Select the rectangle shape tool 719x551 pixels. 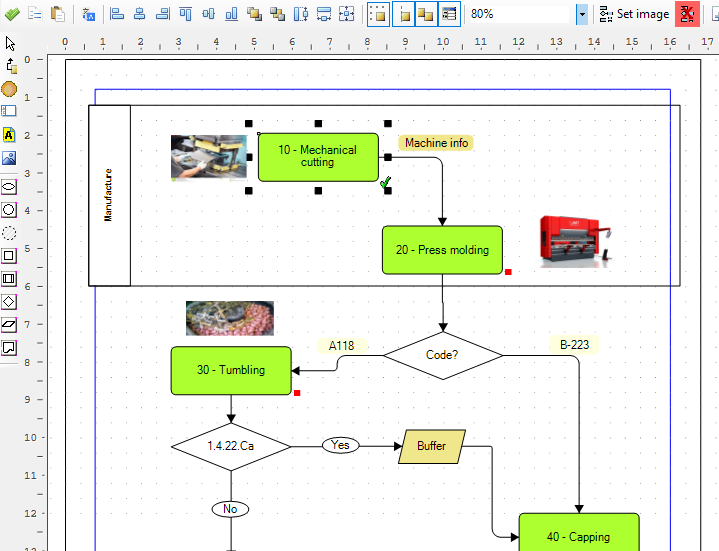9,256
